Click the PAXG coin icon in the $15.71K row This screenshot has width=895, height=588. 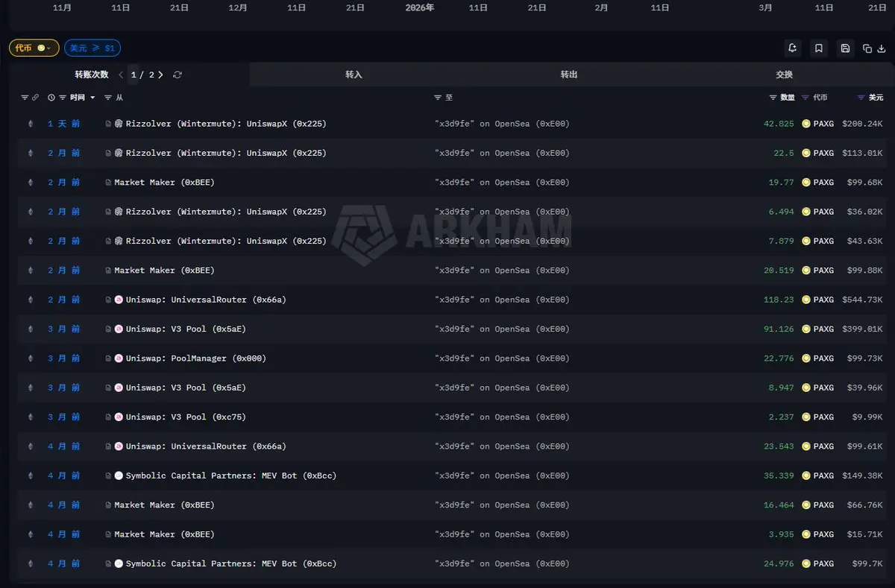(806, 534)
